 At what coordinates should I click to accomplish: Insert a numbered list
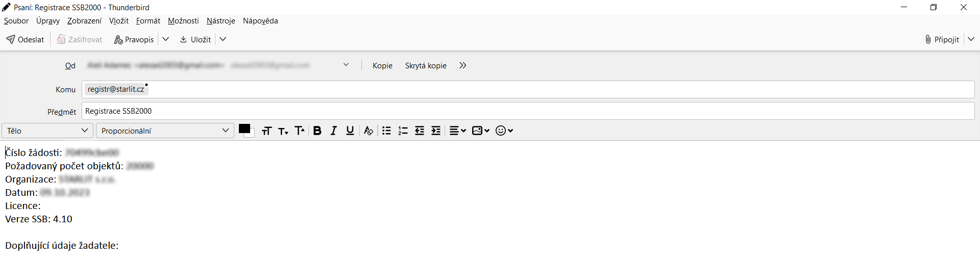pyautogui.click(x=403, y=131)
